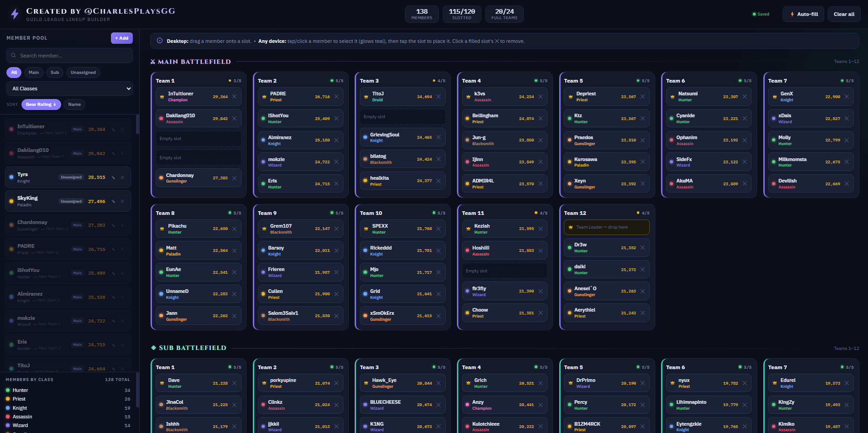Filter member pool by Main
The image size is (868, 433).
pos(34,73)
